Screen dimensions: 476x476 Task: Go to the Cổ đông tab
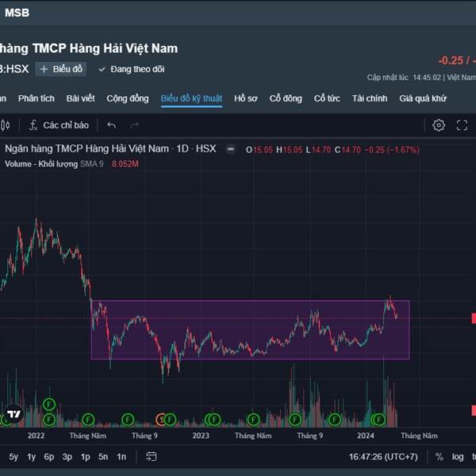tap(286, 98)
